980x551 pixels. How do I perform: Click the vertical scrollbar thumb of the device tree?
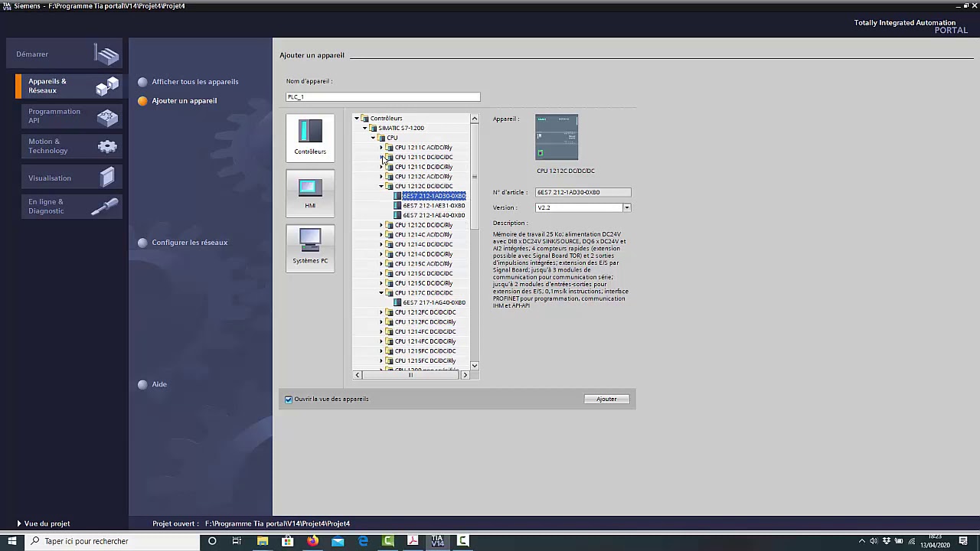[475, 176]
